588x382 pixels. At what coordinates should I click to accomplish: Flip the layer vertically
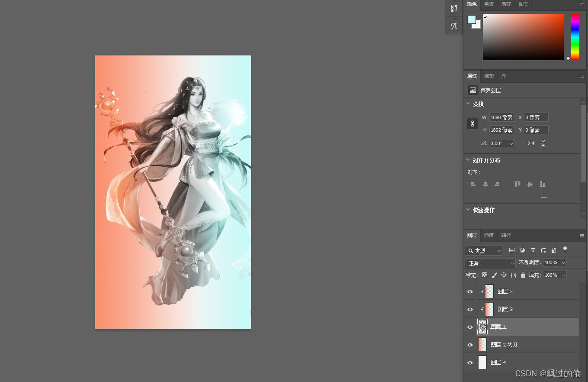click(x=543, y=143)
